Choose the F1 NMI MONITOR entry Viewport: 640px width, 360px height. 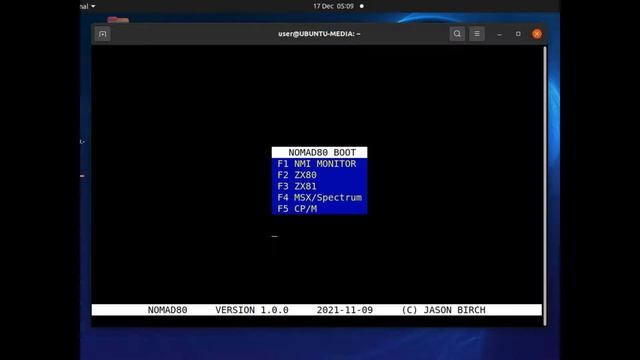pyautogui.click(x=320, y=164)
